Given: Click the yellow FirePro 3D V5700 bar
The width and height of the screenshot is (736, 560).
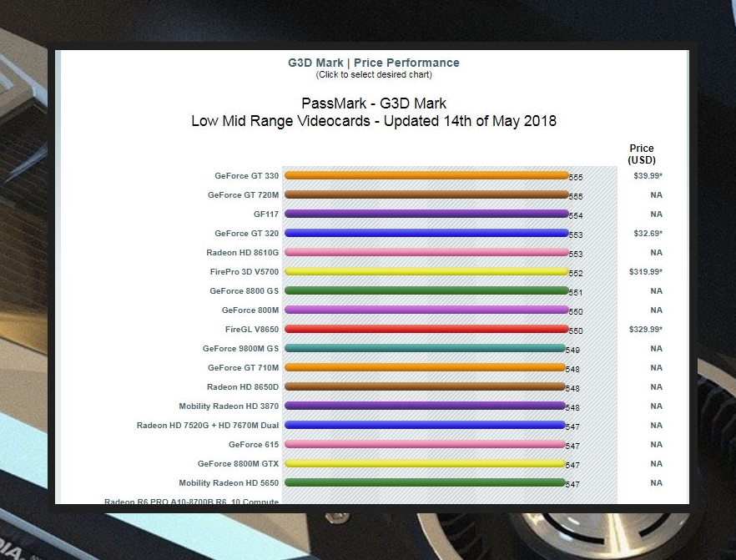Looking at the screenshot, I should pyautogui.click(x=426, y=272).
